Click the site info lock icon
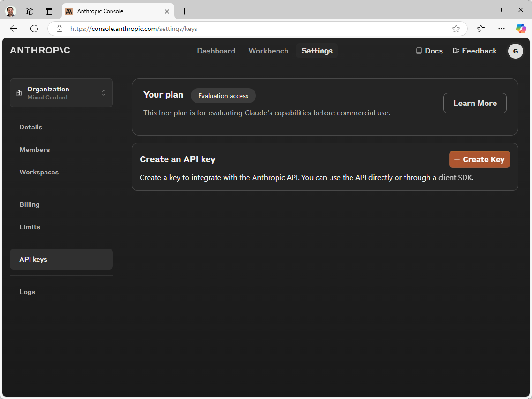 (60, 29)
